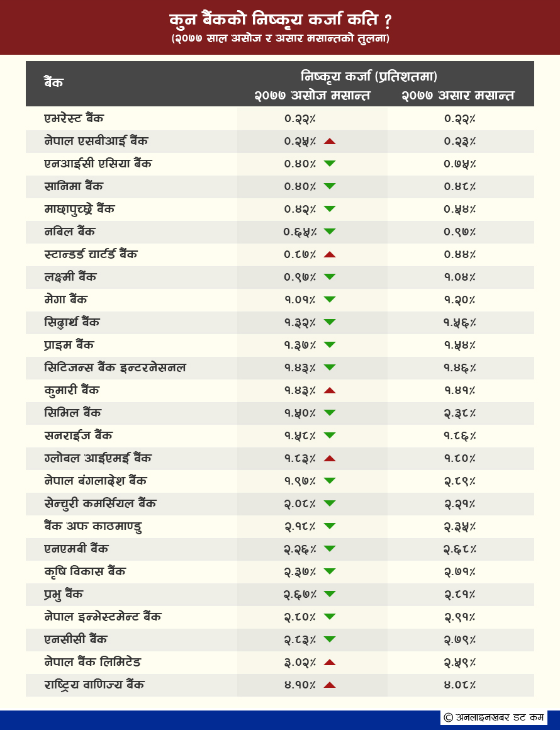The height and width of the screenshot is (730, 560).
Task: Click green down arrow in प्रभु बैंक row
Action: click(x=330, y=593)
